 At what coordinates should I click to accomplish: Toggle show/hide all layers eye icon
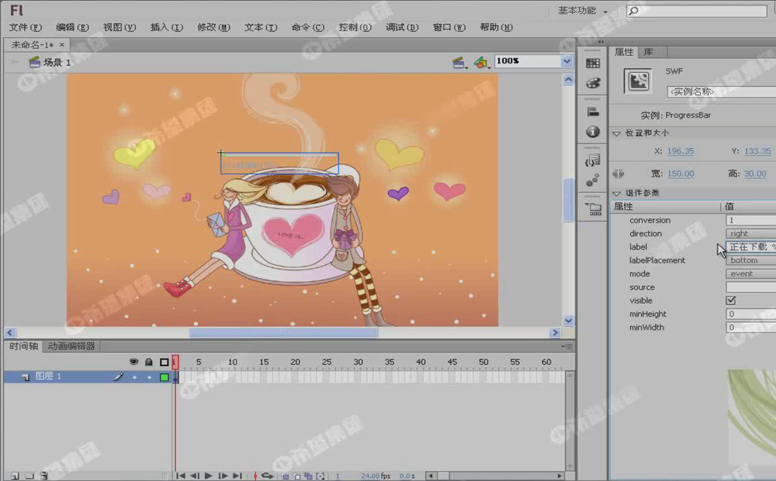pos(134,362)
